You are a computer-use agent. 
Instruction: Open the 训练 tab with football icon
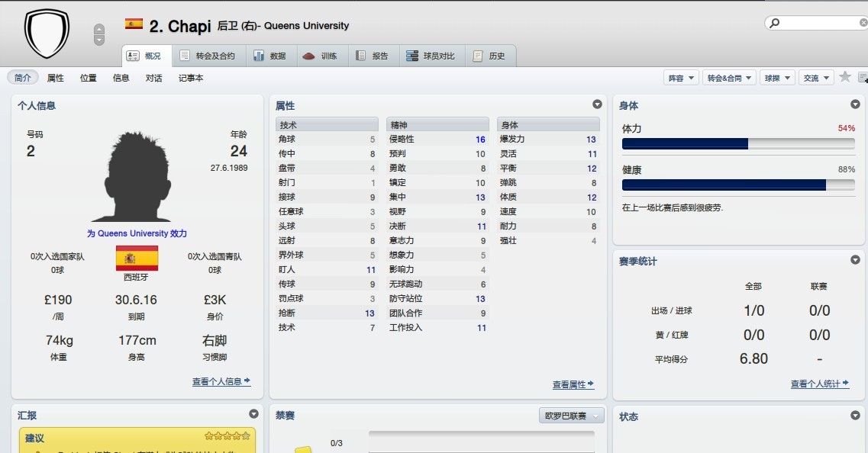(320, 56)
